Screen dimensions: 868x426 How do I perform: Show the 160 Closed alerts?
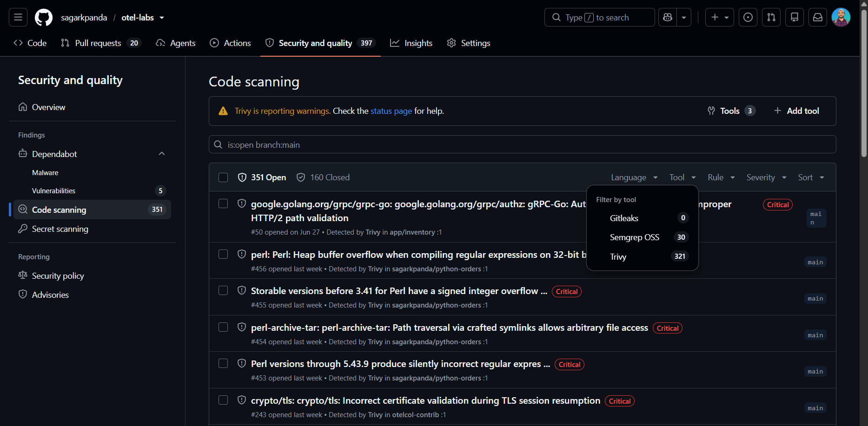point(323,177)
